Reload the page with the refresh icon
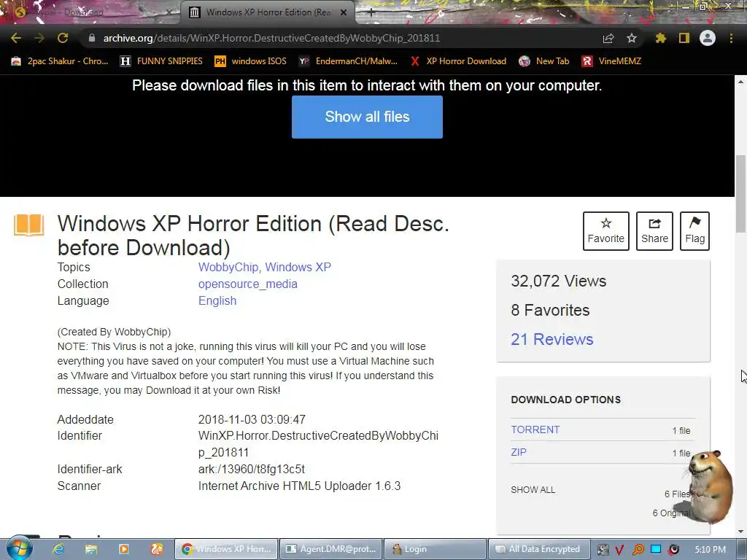747x560 pixels. 63,38
